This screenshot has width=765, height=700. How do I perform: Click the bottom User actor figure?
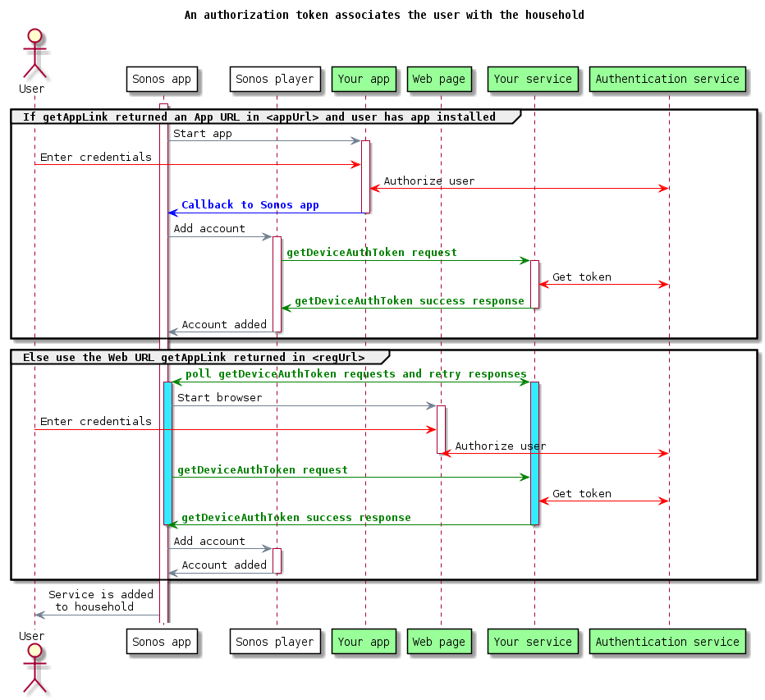coord(34,668)
